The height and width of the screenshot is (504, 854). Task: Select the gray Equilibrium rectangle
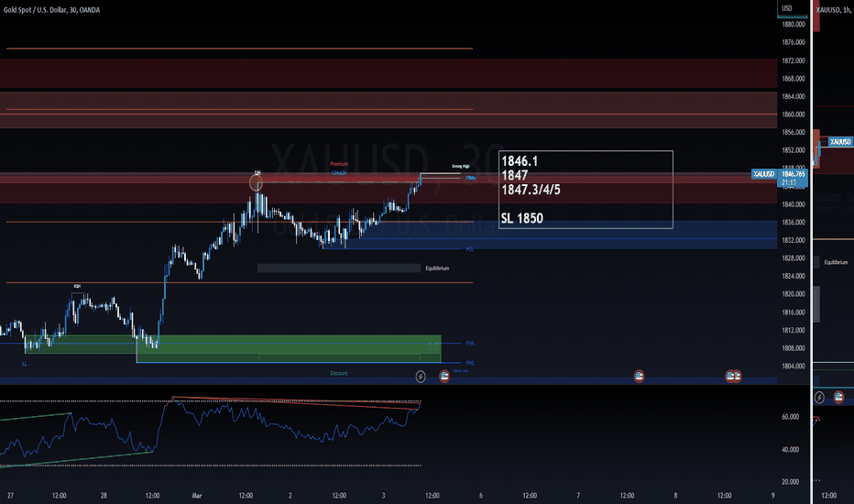tap(339, 268)
